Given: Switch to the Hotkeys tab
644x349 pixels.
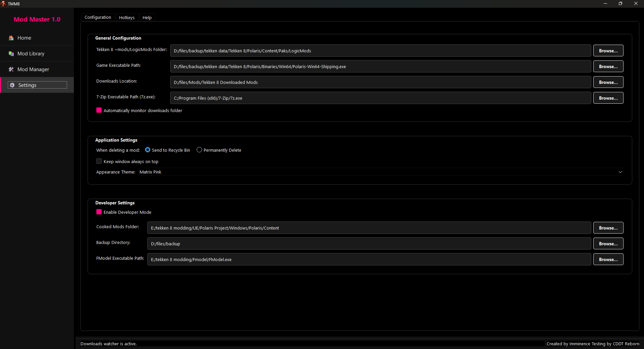Looking at the screenshot, I should click(x=127, y=17).
